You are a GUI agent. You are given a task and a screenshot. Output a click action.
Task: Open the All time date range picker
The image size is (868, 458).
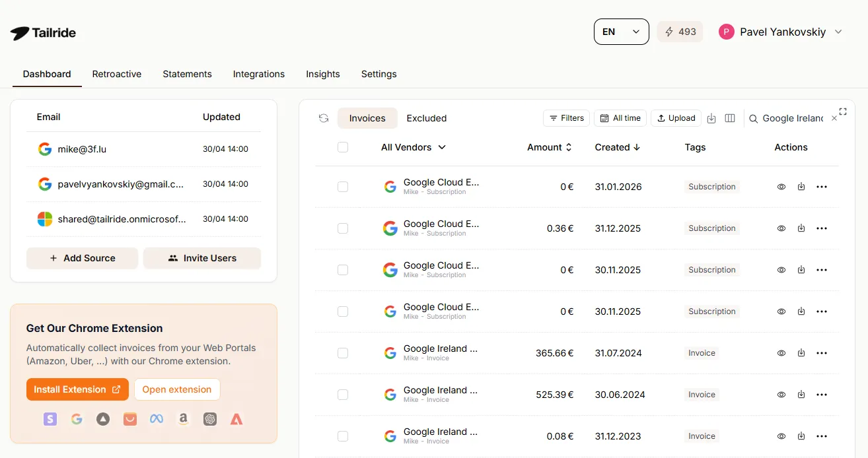[620, 118]
